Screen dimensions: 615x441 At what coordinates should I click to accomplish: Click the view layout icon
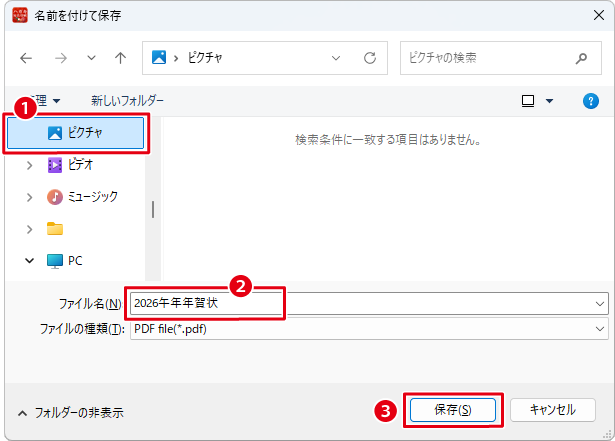pos(528,101)
